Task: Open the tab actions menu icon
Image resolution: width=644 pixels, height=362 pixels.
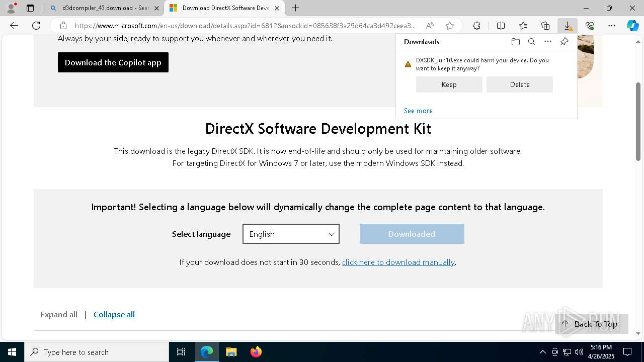Action: [30, 8]
